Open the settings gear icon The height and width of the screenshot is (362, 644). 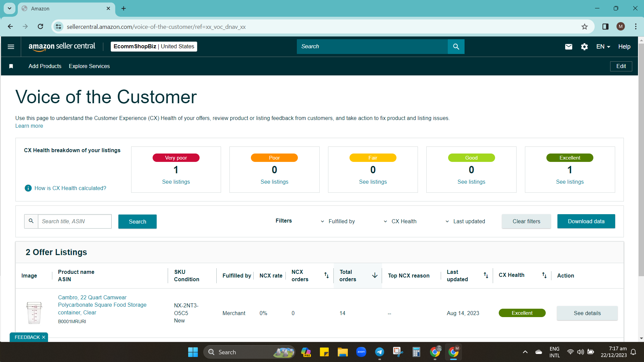tap(584, 47)
